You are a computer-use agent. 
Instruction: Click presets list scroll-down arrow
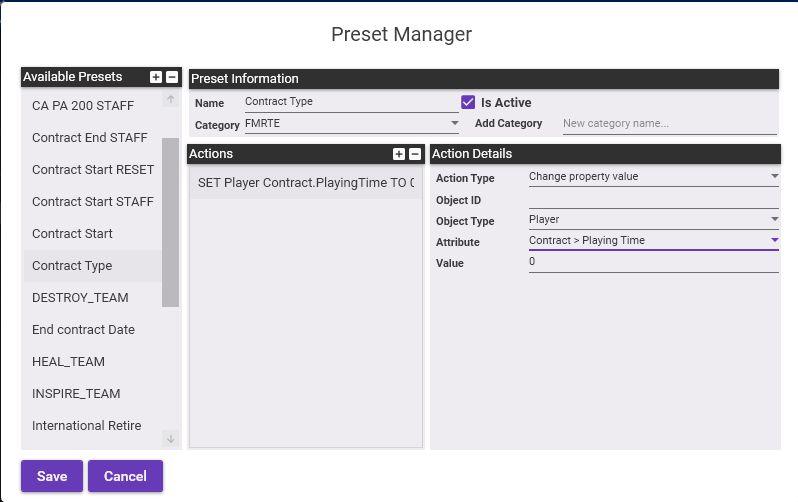[x=170, y=438]
